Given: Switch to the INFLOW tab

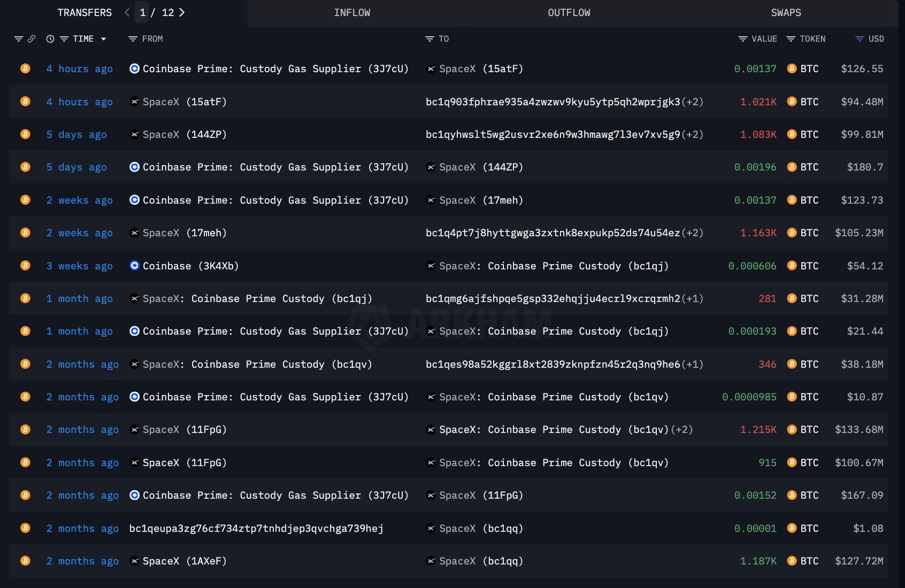Looking at the screenshot, I should tap(352, 13).
